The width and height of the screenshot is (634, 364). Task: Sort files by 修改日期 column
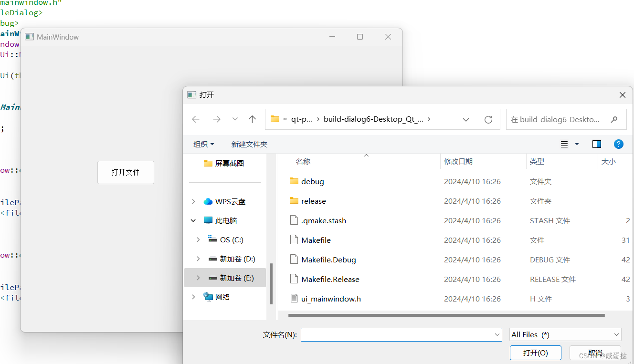coord(458,162)
